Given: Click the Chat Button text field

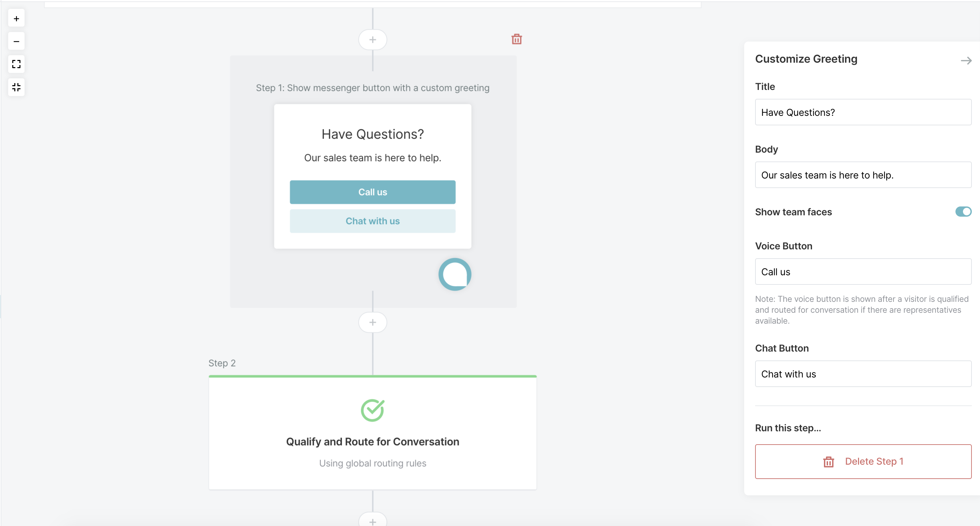Looking at the screenshot, I should click(x=863, y=374).
